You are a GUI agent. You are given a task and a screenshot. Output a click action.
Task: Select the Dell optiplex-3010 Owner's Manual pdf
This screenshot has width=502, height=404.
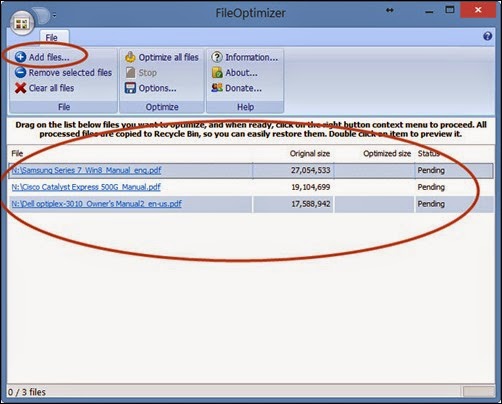click(x=97, y=204)
